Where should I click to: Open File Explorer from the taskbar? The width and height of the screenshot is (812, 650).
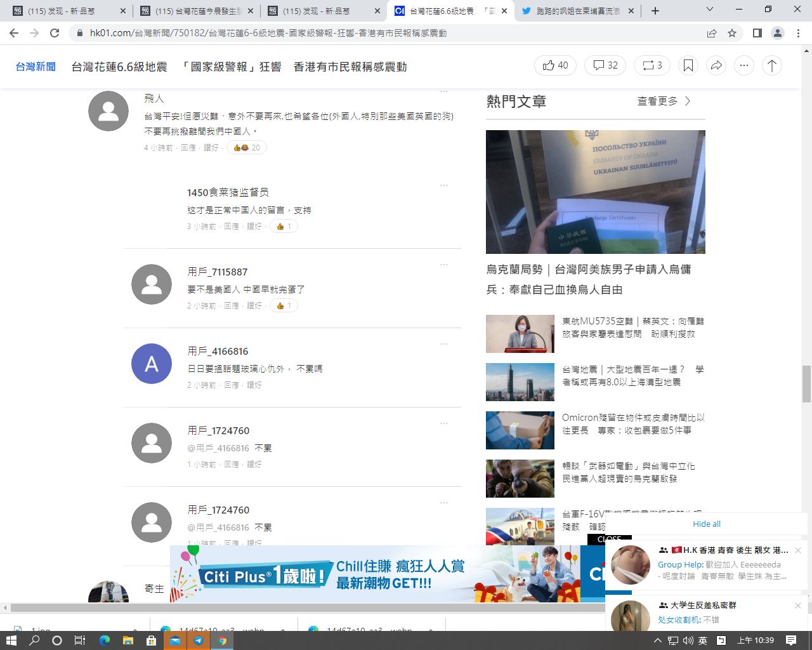pos(128,640)
